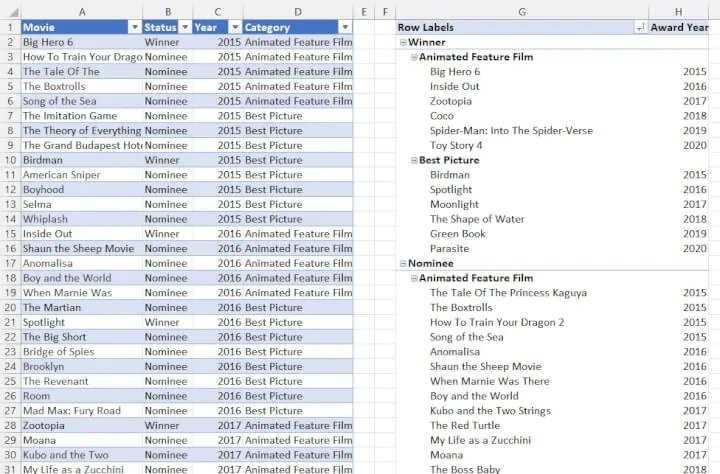
Task: Click the Row Labels sort filter button
Action: point(639,28)
